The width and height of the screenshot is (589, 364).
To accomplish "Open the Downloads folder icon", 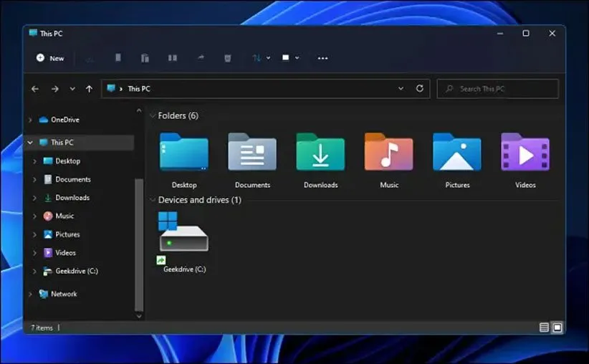I will coord(320,152).
